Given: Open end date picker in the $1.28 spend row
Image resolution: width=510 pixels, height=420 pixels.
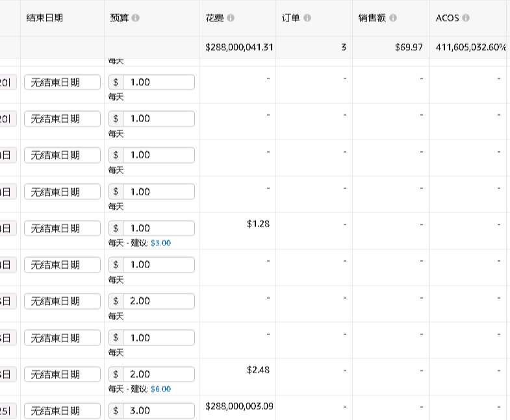Looking at the screenshot, I should pyautogui.click(x=62, y=229).
